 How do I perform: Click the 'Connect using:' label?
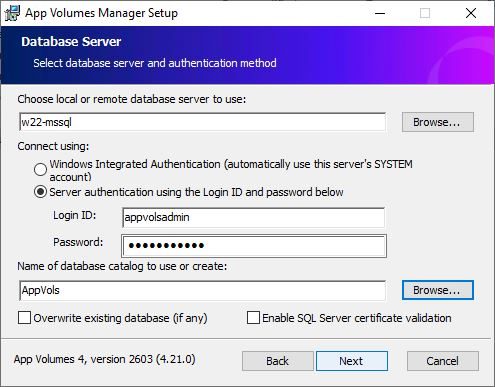(x=53, y=146)
